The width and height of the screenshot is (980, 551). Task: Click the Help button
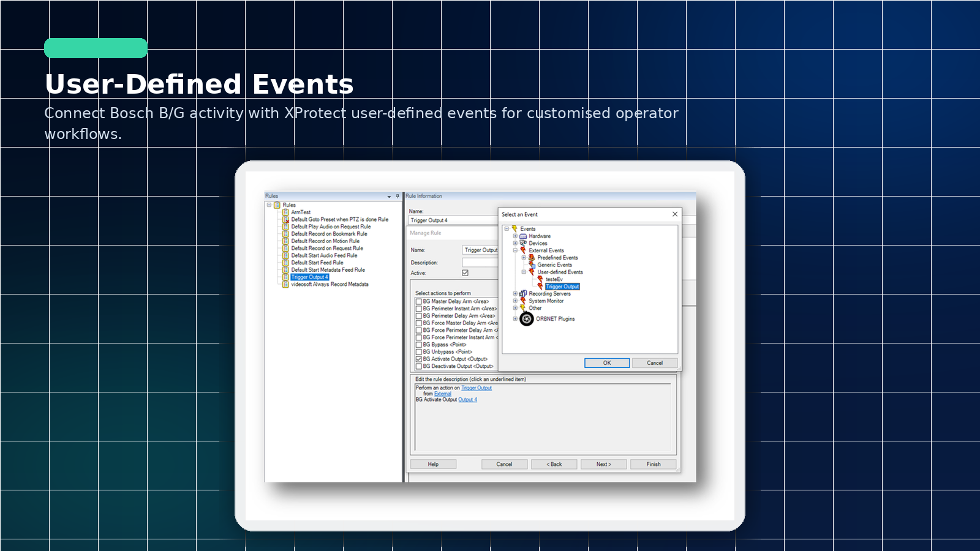point(433,464)
